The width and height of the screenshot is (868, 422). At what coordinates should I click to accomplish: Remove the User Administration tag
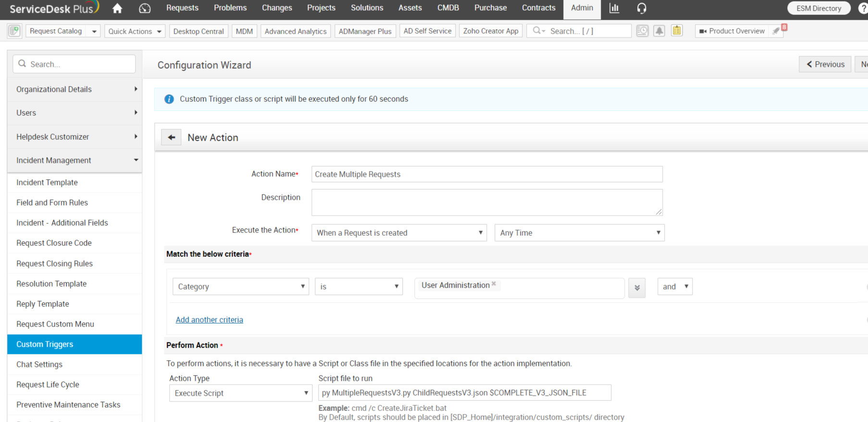click(x=494, y=284)
